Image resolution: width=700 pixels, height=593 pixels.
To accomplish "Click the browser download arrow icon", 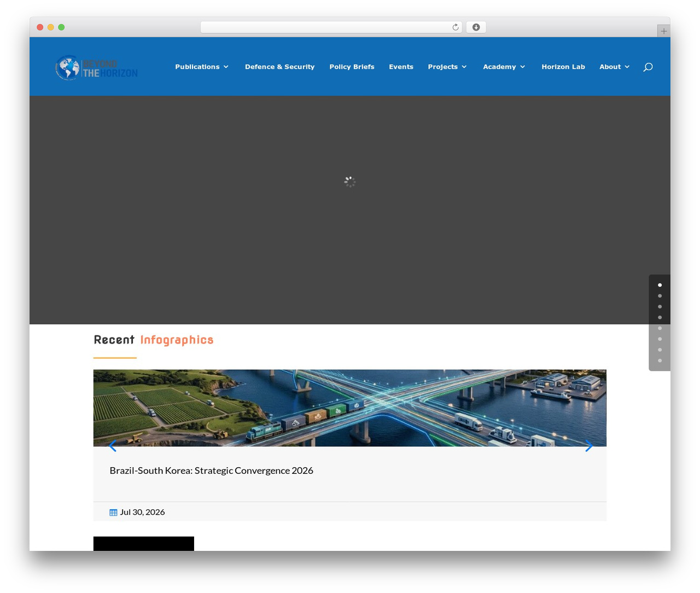I will click(476, 27).
